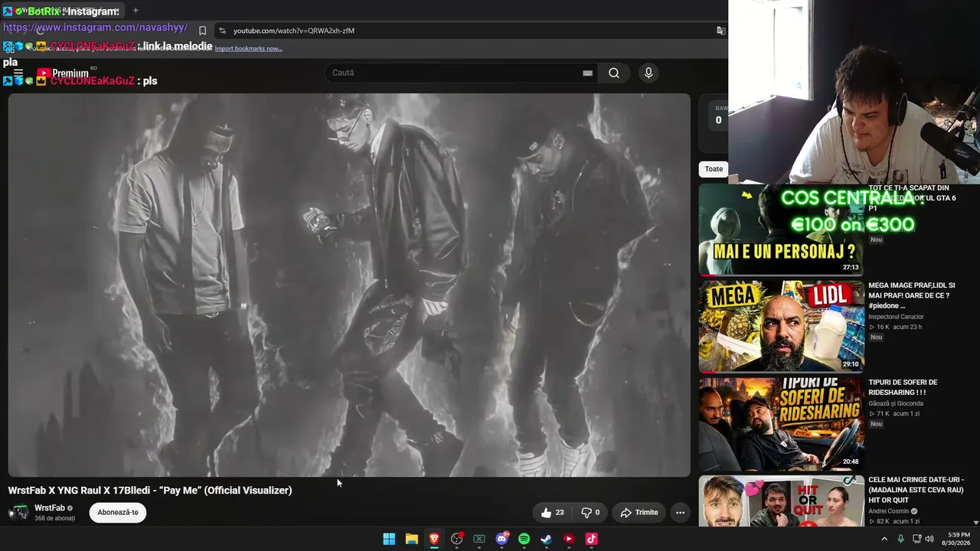Select the Toate filter chip

coord(714,169)
